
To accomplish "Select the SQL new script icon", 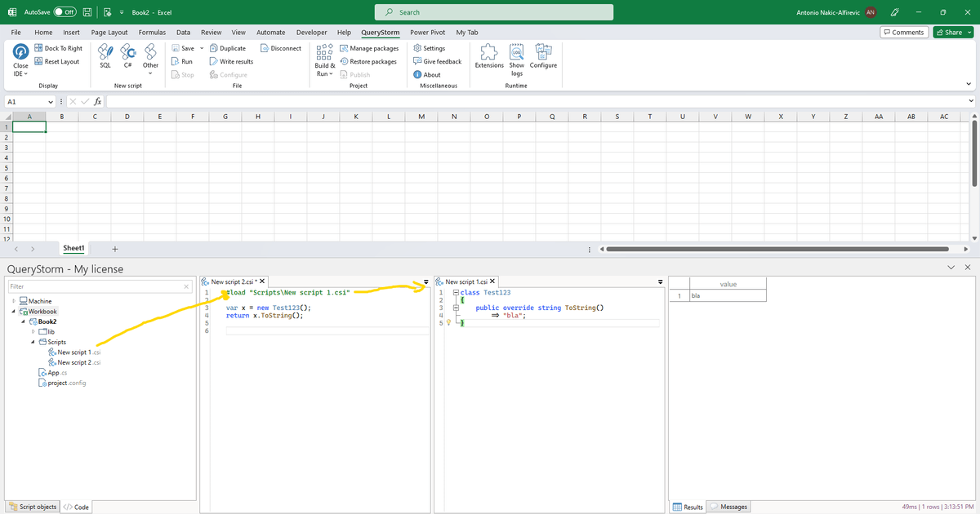I will (x=105, y=54).
